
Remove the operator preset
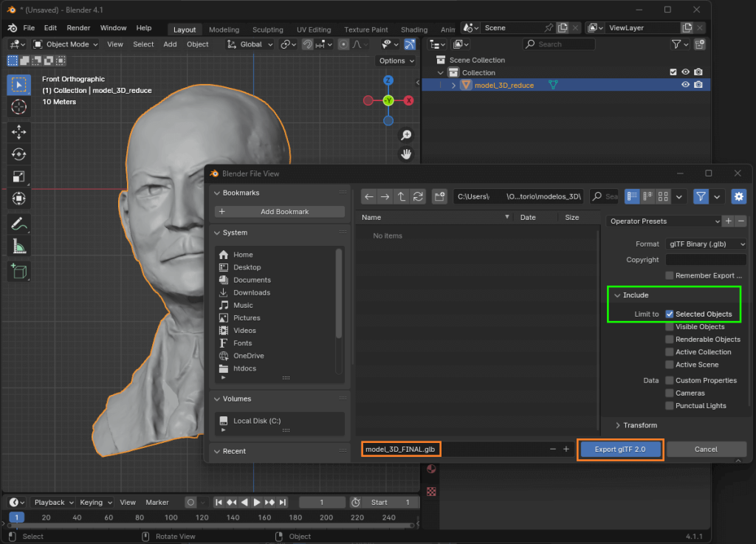point(741,221)
